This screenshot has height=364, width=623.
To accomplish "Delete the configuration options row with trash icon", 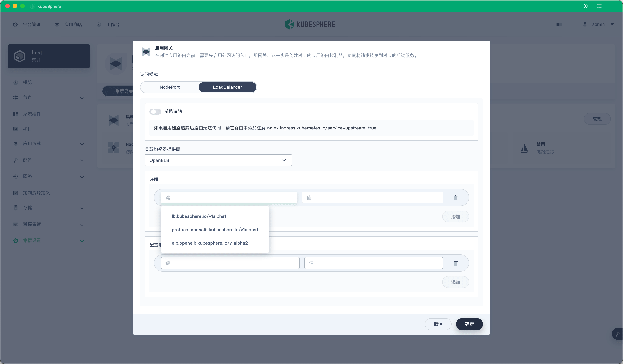I will click(x=456, y=263).
